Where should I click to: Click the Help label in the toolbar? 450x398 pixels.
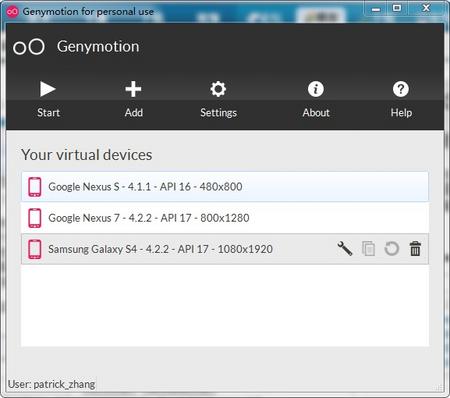(401, 113)
